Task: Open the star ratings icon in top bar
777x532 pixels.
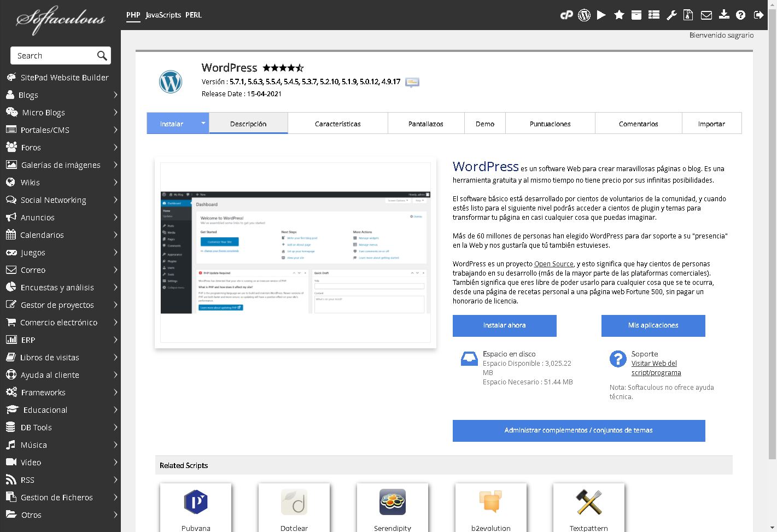Action: point(619,15)
